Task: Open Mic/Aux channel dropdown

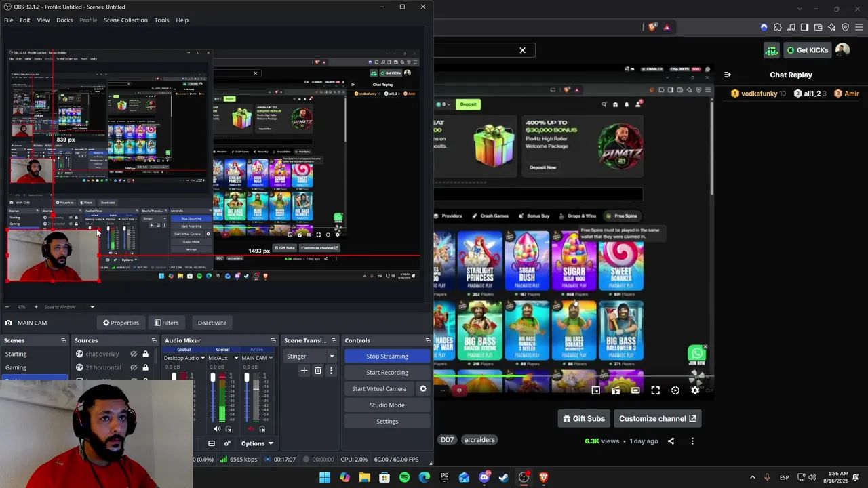Action: coord(236,358)
